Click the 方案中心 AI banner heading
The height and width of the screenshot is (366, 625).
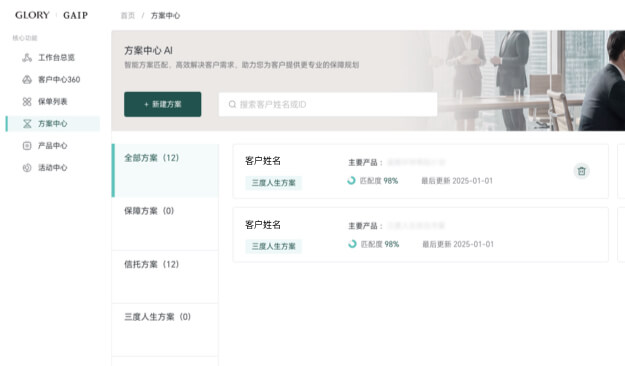[148, 51]
